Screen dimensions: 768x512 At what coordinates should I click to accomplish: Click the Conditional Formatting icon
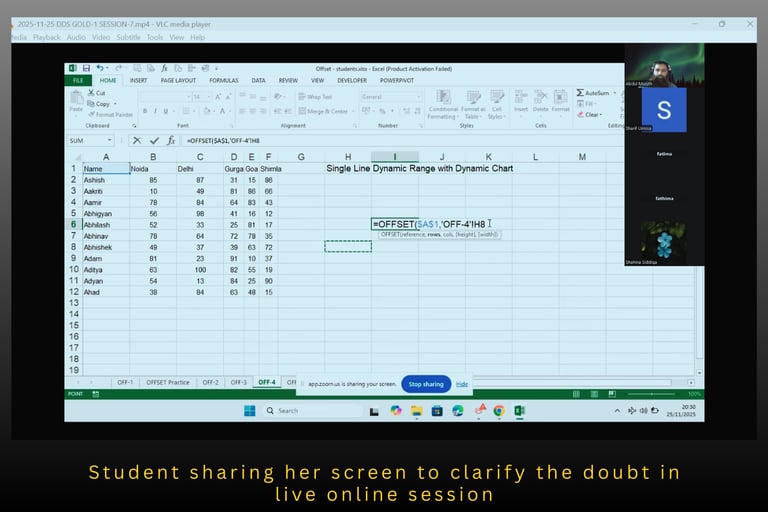point(443,97)
